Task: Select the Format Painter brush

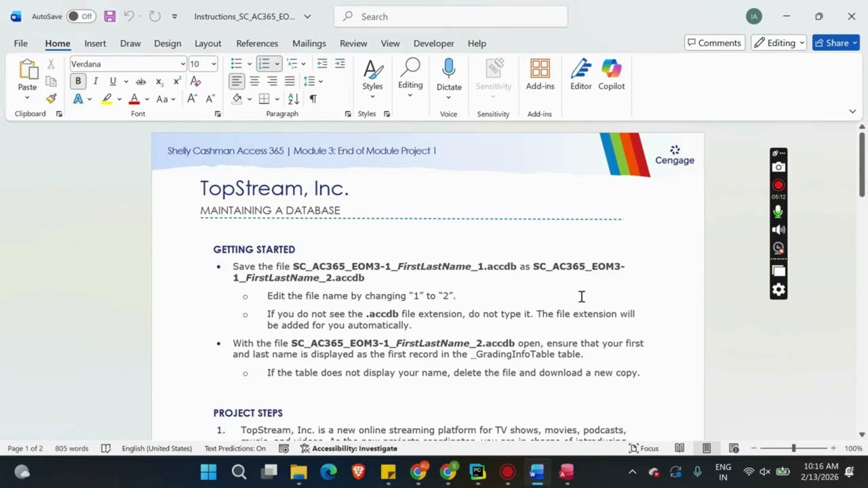Action: click(51, 99)
